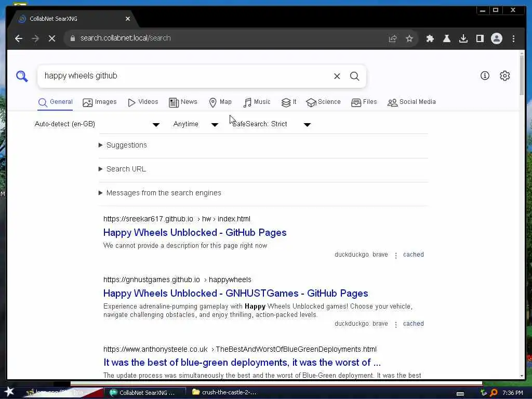
Task: Switch to the General category tab
Action: pyautogui.click(x=55, y=102)
